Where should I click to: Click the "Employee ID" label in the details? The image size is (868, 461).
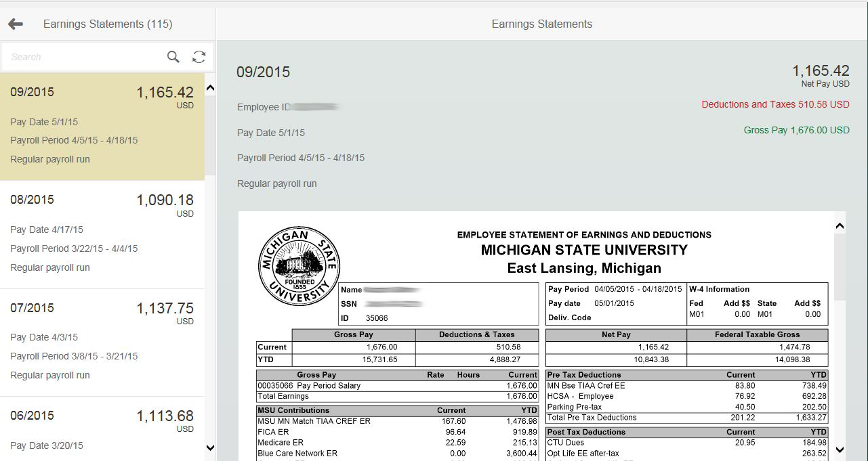[264, 107]
